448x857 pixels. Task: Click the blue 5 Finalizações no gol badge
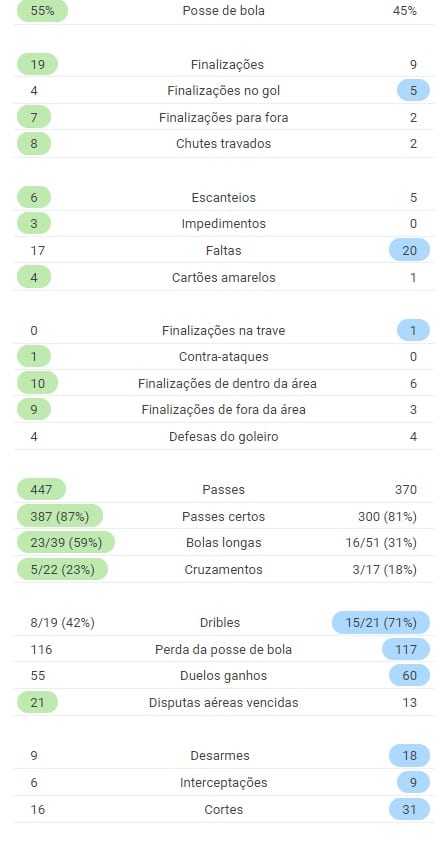pyautogui.click(x=414, y=91)
